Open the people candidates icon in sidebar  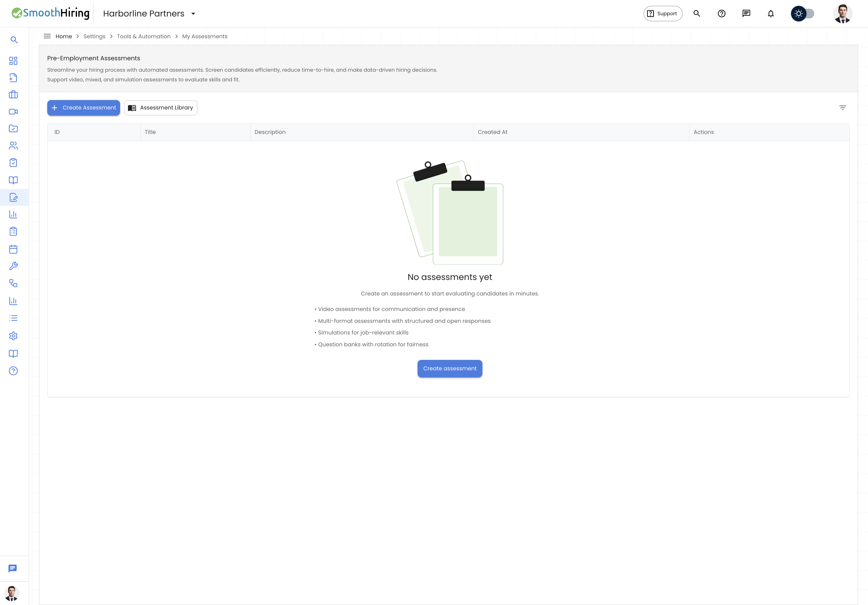coord(13,146)
